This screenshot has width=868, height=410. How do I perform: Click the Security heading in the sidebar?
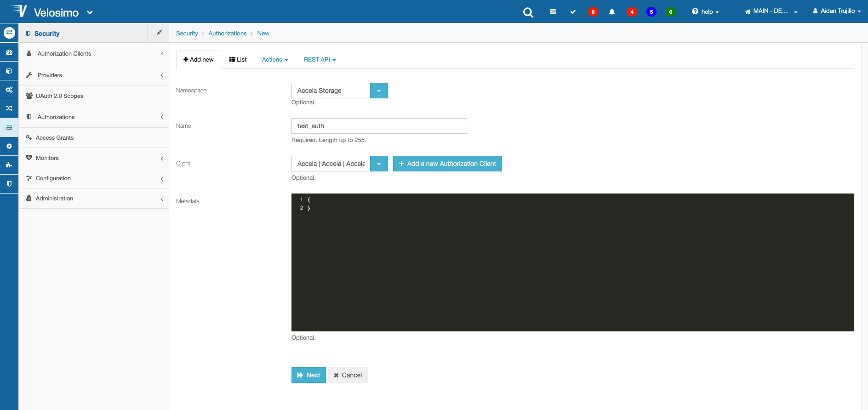coord(47,34)
